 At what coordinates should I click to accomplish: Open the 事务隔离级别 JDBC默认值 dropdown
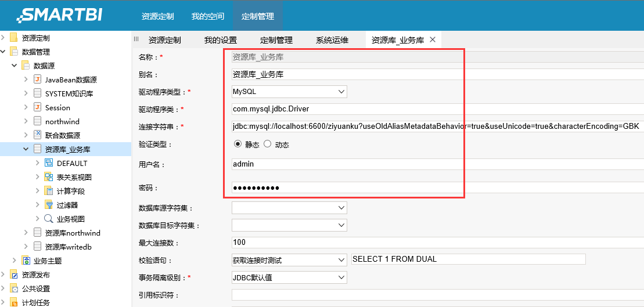pos(289,277)
